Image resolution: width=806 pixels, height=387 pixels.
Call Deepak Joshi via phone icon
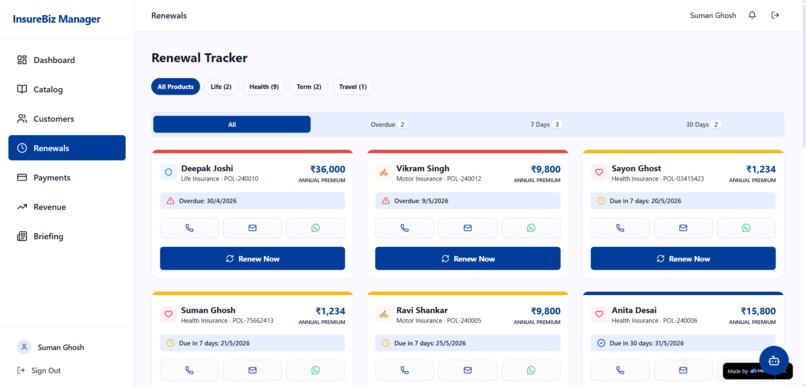tap(190, 228)
